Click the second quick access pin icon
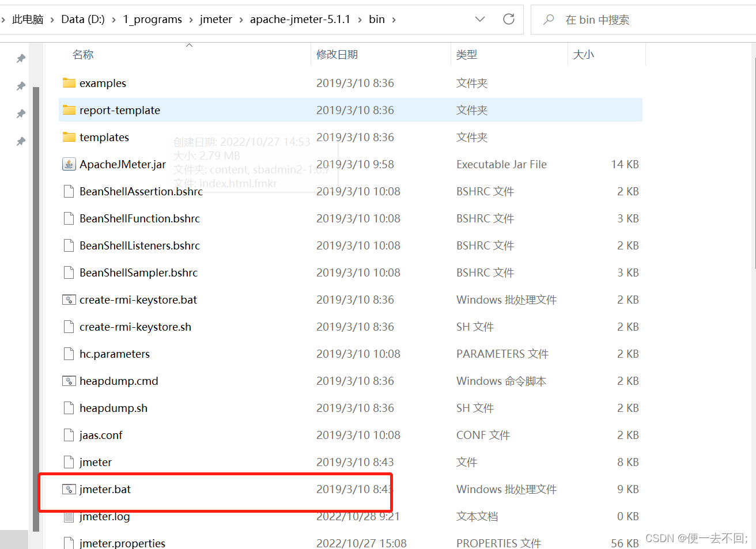The image size is (756, 549). tap(21, 86)
